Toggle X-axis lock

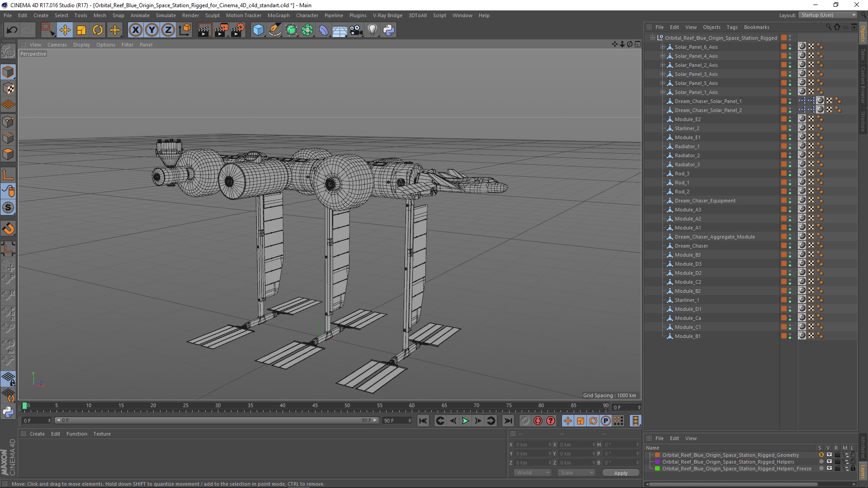coord(135,30)
